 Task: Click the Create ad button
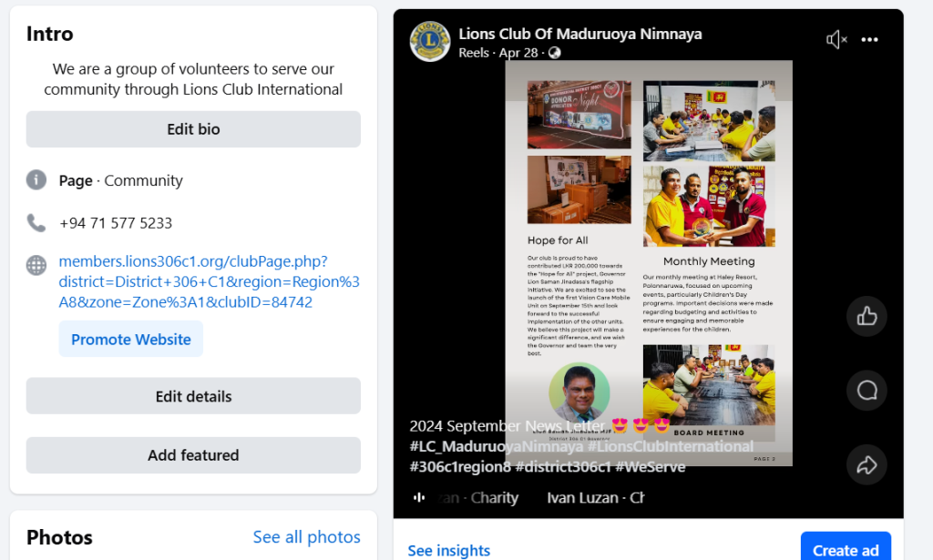pyautogui.click(x=846, y=548)
